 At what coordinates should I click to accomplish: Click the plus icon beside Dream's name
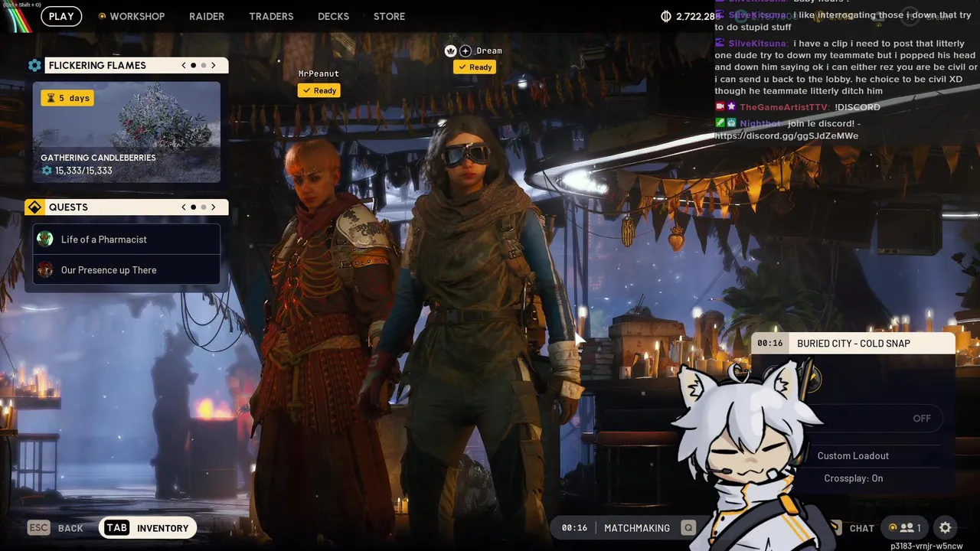pyautogui.click(x=465, y=51)
